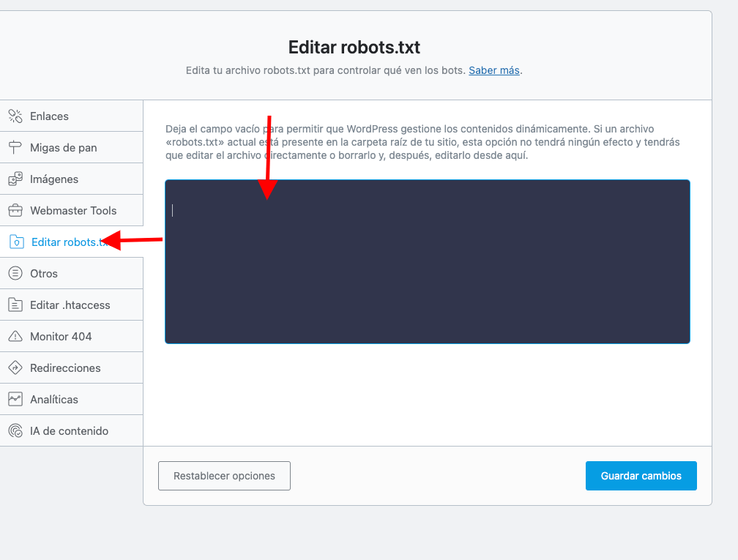Click the Restablecer opciones button
The image size is (738, 560).
(224, 476)
